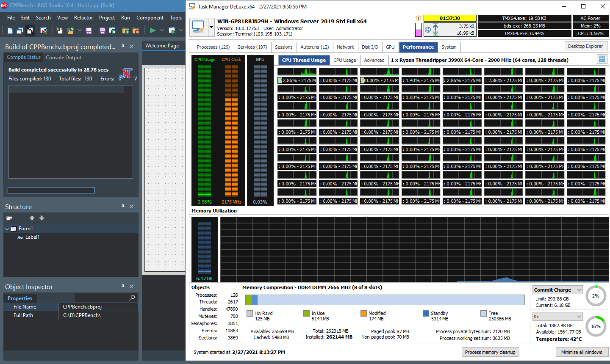
Task: Open the Run Without Debugging dropdown arrow
Action: 181,30
